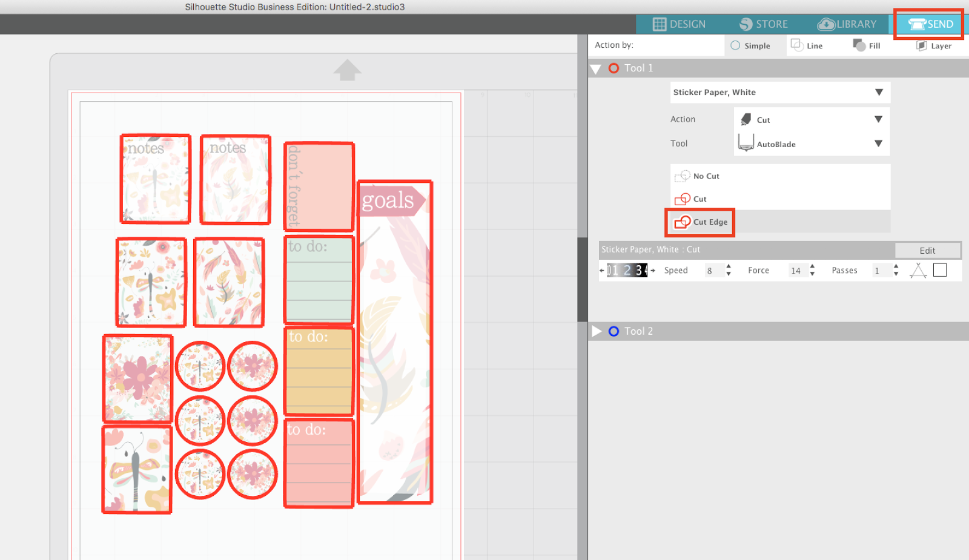Click the Layer action filter icon
This screenshot has height=560, width=969.
click(x=922, y=45)
